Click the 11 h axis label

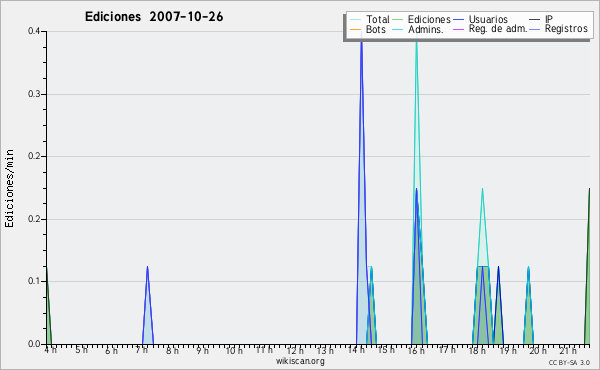point(264,350)
